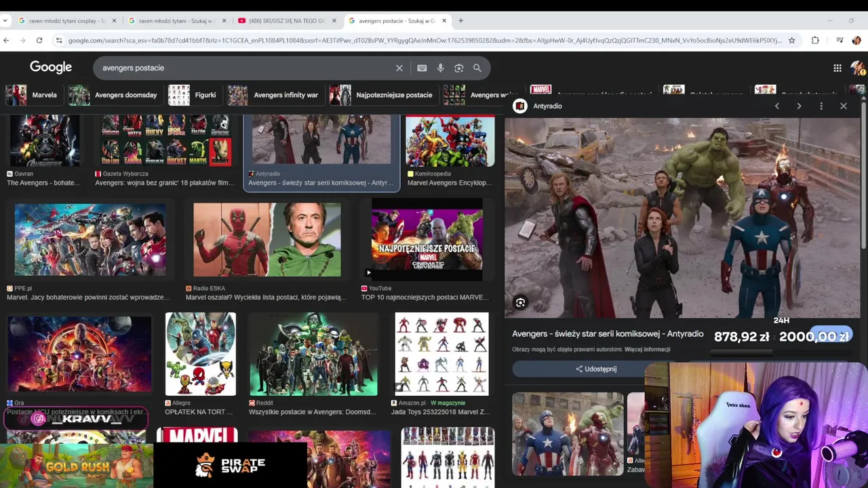Click the browser address bar URL

[425, 41]
